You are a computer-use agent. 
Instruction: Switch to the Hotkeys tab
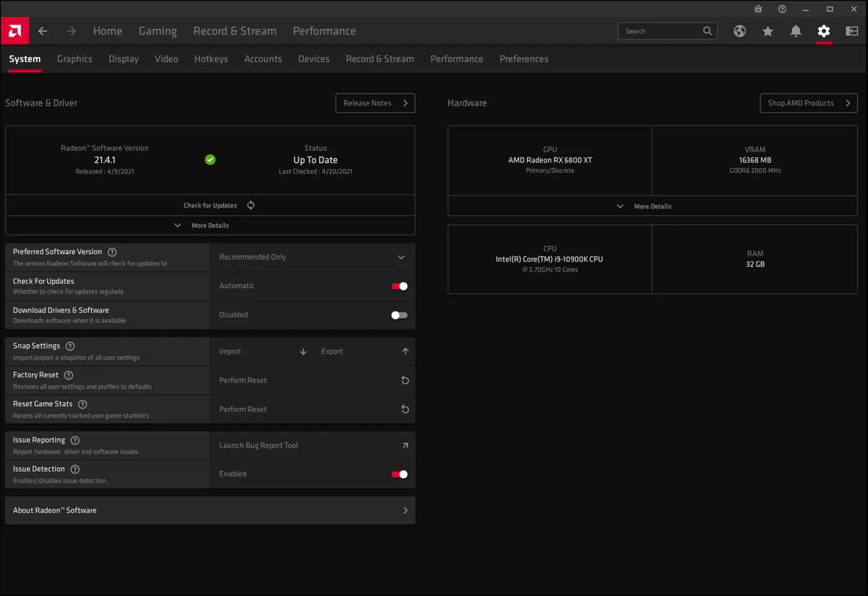(x=211, y=59)
